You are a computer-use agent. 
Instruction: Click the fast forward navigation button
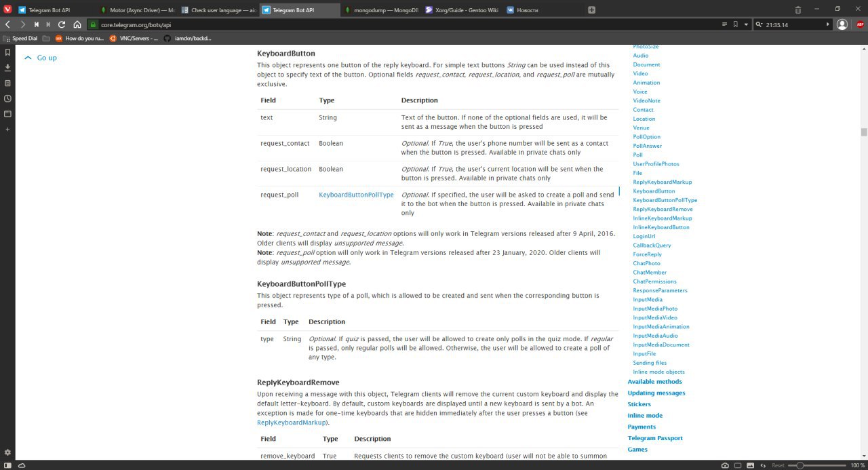click(x=48, y=24)
